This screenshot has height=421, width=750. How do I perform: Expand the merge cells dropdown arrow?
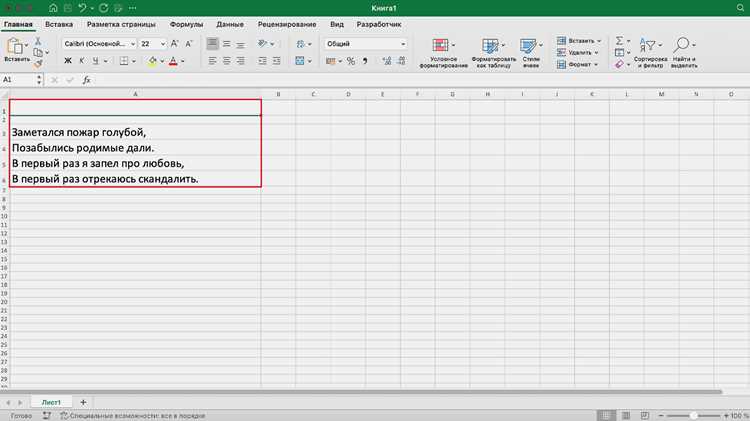[x=309, y=61]
